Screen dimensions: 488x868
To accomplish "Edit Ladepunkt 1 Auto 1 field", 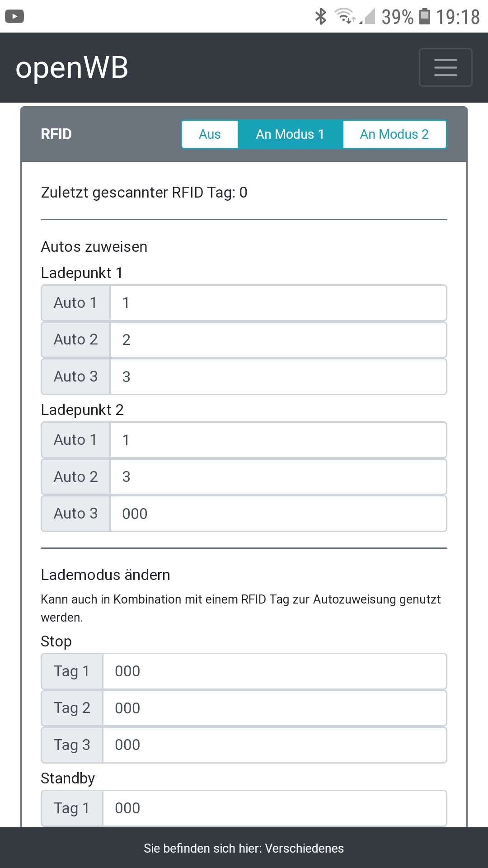I will [278, 303].
